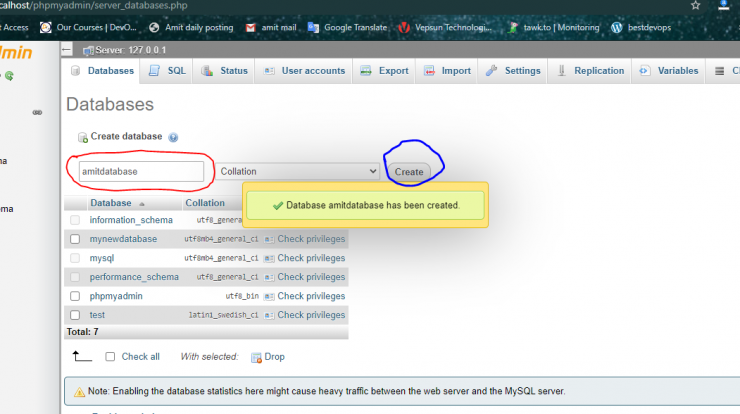Go to the Import tab
The height and width of the screenshot is (414, 740).
tap(446, 71)
